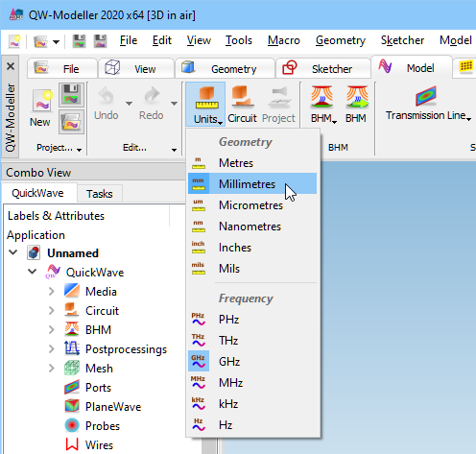Expand the Edit... group arrow
Image resolution: width=476 pixels, height=454 pixels.
click(x=174, y=150)
